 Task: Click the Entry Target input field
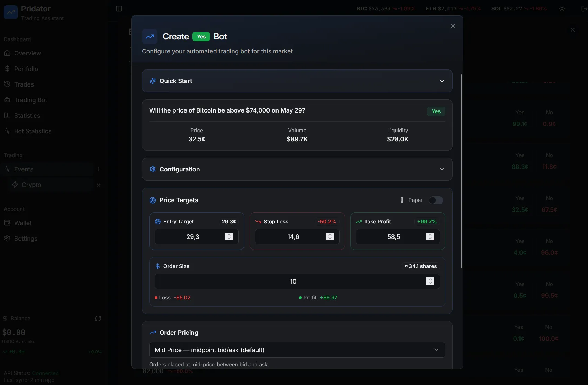(197, 237)
